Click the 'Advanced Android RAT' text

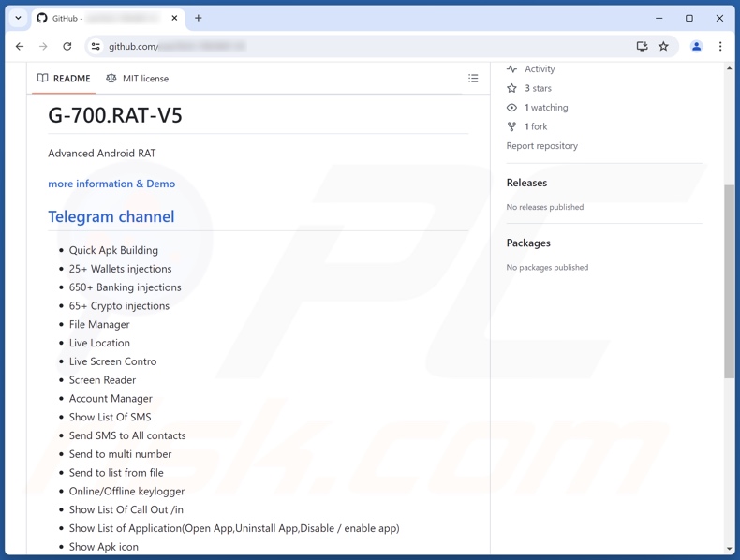coord(102,154)
